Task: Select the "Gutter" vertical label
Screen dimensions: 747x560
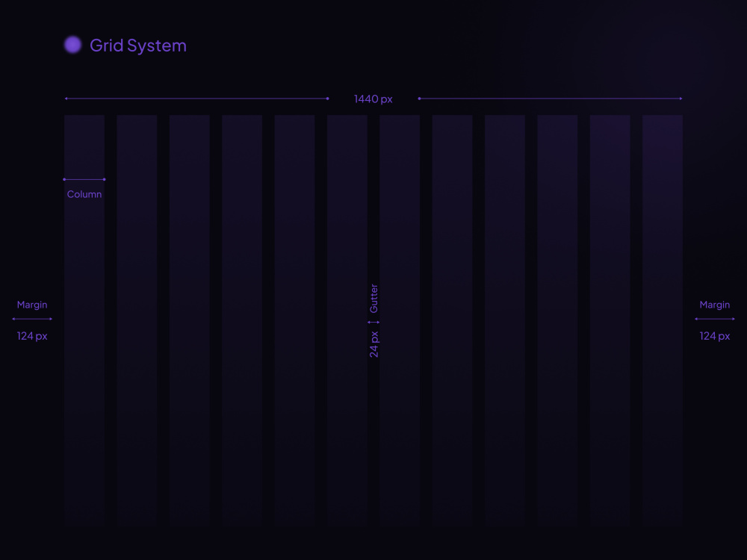Action: tap(374, 299)
